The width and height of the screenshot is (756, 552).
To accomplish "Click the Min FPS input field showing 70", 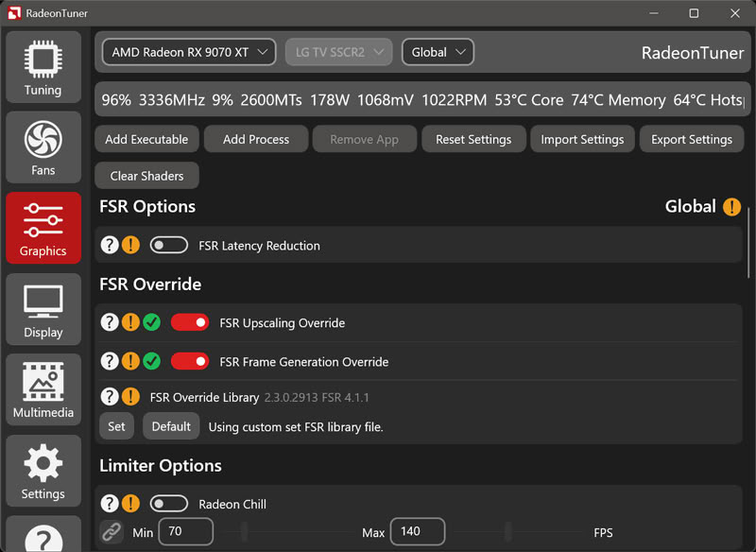I will click(186, 531).
